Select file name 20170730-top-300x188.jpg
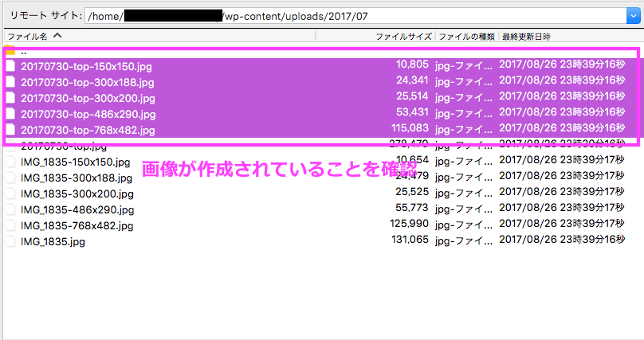Image resolution: width=644 pixels, height=340 pixels. tap(88, 83)
